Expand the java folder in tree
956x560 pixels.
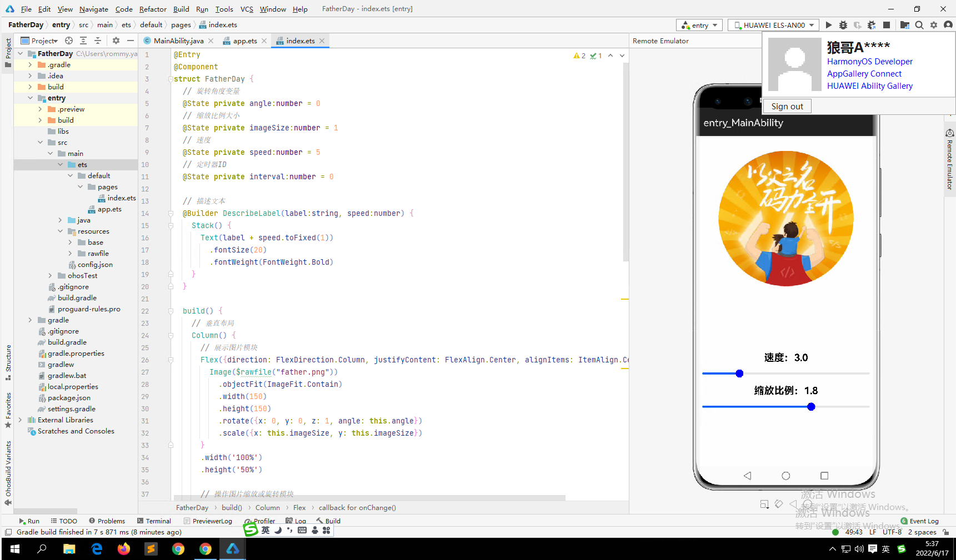click(61, 220)
